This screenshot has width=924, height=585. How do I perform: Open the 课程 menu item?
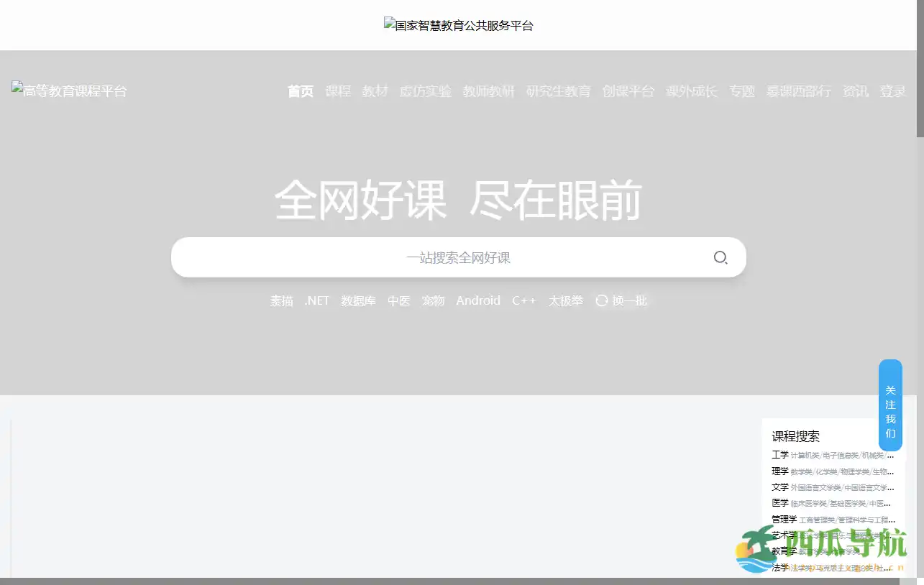tap(338, 91)
